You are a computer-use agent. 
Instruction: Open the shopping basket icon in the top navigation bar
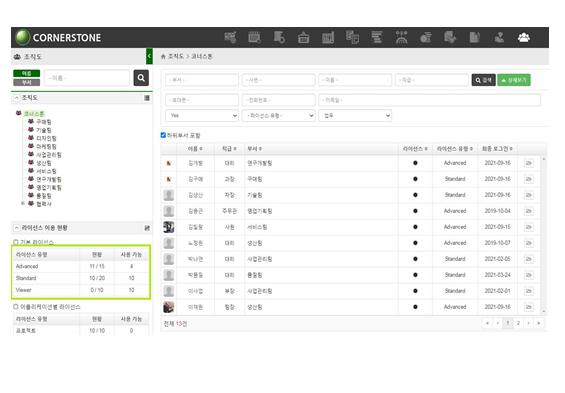pos(303,37)
